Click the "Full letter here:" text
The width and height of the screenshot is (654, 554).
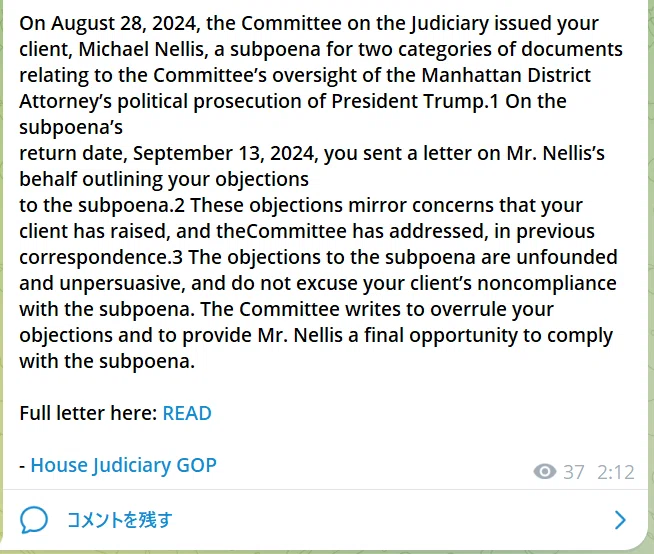(88, 413)
